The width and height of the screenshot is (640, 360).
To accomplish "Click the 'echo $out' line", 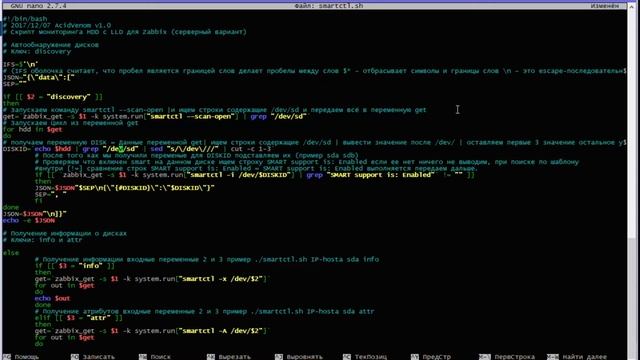I will pyautogui.click(x=53, y=298).
